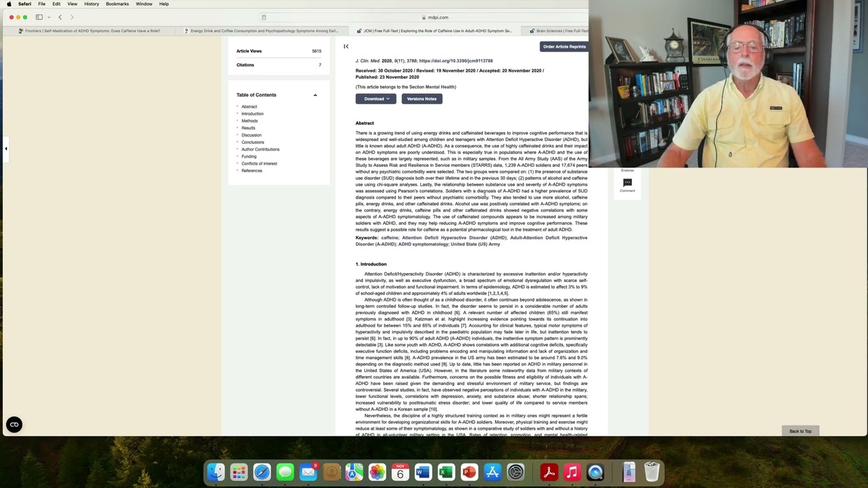Toggle Safari sidebar button
The width and height of the screenshot is (868, 488).
point(39,17)
